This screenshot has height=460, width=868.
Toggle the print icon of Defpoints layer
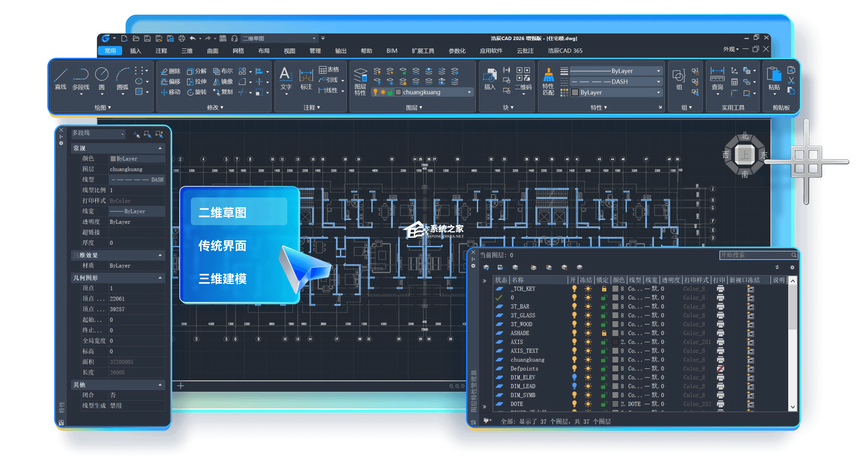[x=720, y=369]
